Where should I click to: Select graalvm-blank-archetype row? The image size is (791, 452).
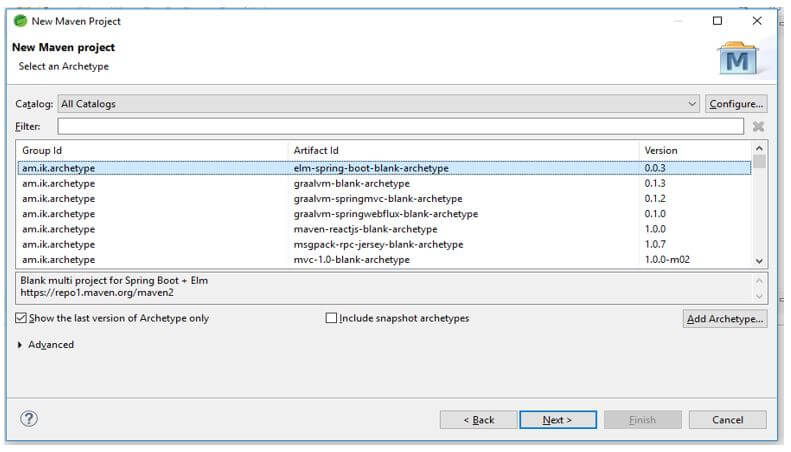pos(384,183)
